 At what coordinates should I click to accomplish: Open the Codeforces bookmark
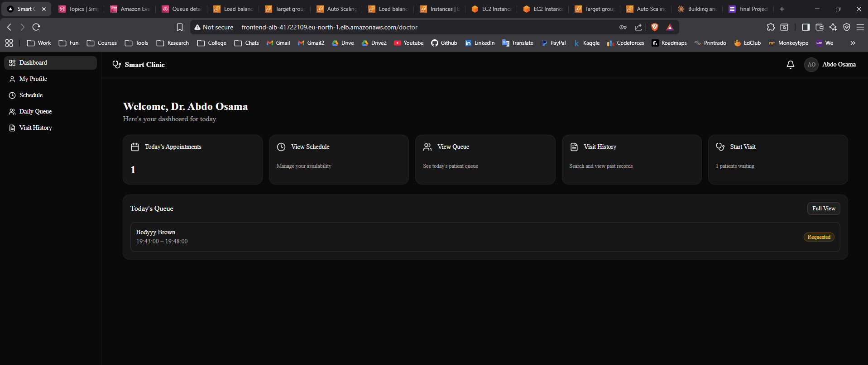(x=626, y=43)
